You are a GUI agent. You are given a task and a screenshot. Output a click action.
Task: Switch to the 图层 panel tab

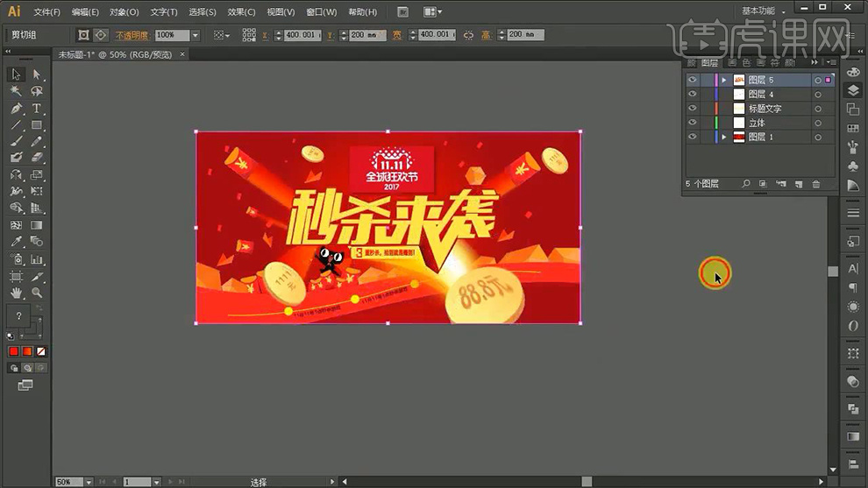click(709, 62)
